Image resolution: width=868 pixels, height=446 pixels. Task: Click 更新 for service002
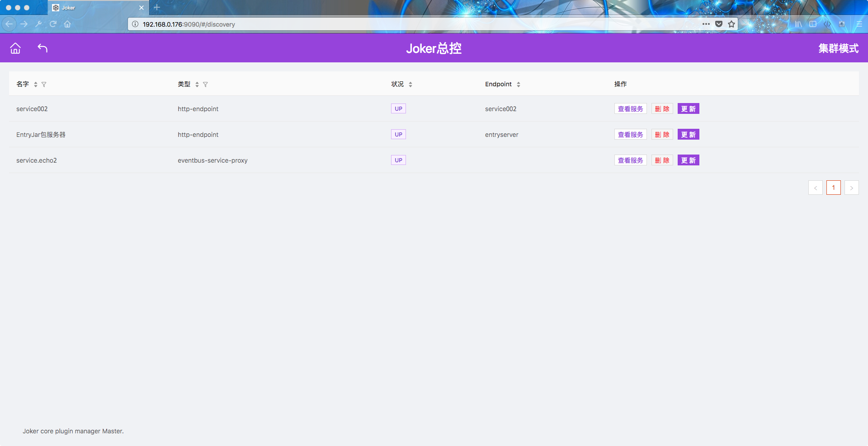pyautogui.click(x=688, y=108)
